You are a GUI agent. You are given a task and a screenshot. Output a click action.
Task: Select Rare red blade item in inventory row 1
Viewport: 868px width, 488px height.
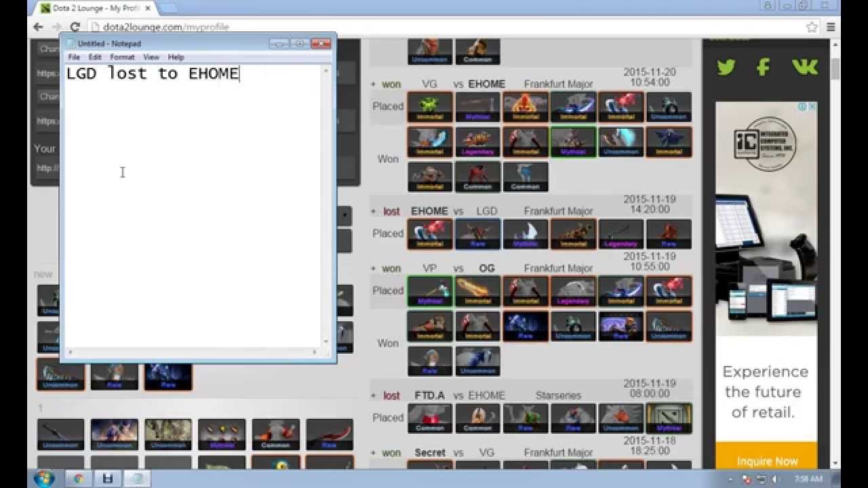[329, 435]
